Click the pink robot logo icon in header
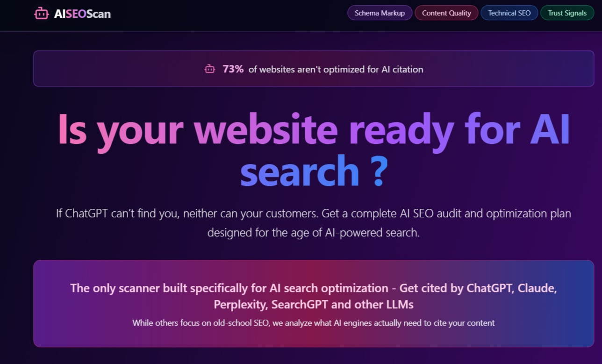This screenshot has width=602, height=364. click(x=42, y=14)
